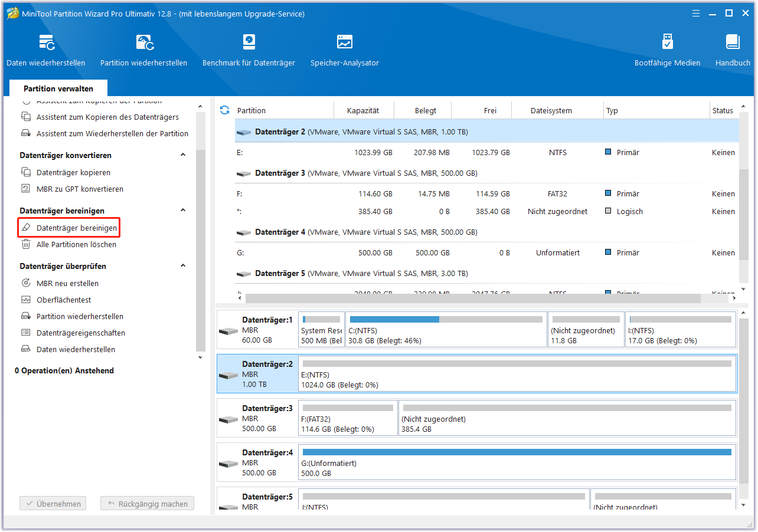The height and width of the screenshot is (532, 758).
Task: Select I:(NTFS) 17.0 GB partition block
Action: point(680,330)
